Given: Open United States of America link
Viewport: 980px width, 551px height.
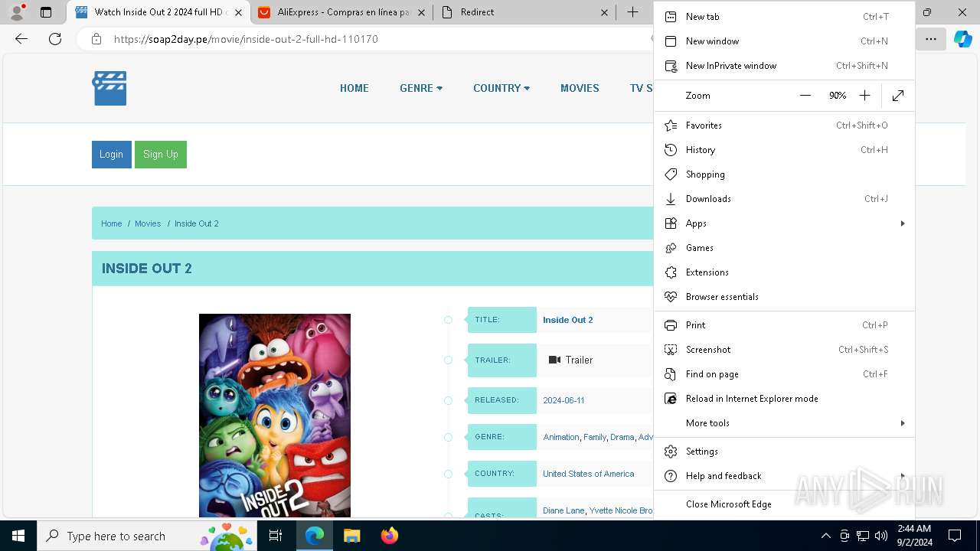Looking at the screenshot, I should tap(589, 474).
